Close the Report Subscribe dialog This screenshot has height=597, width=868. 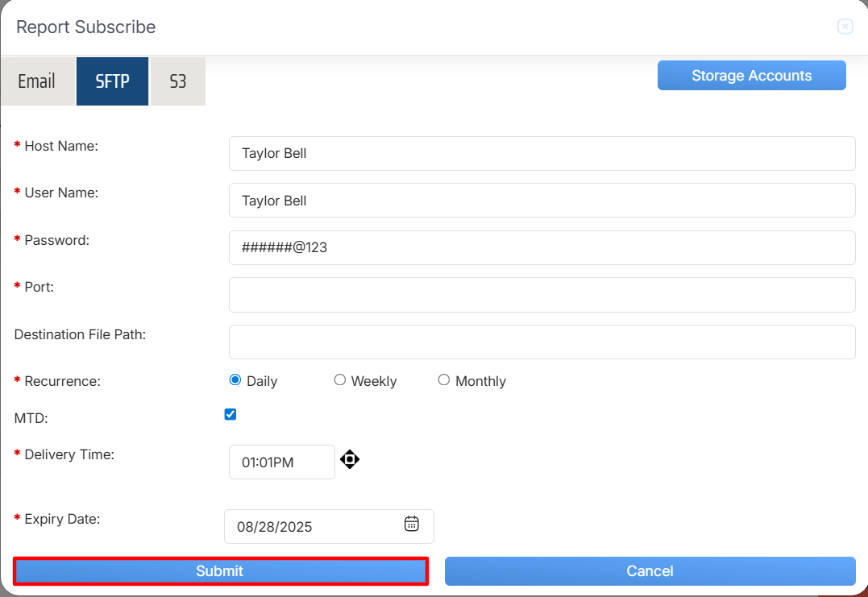[x=845, y=27]
